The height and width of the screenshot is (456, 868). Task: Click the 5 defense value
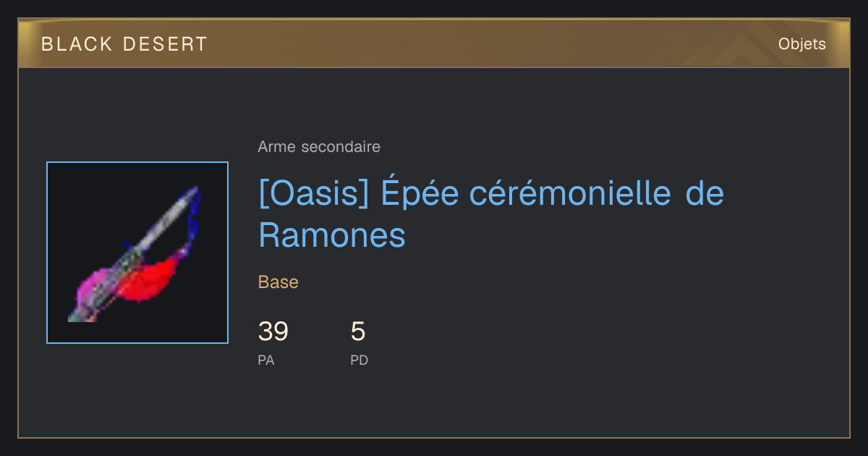358,332
